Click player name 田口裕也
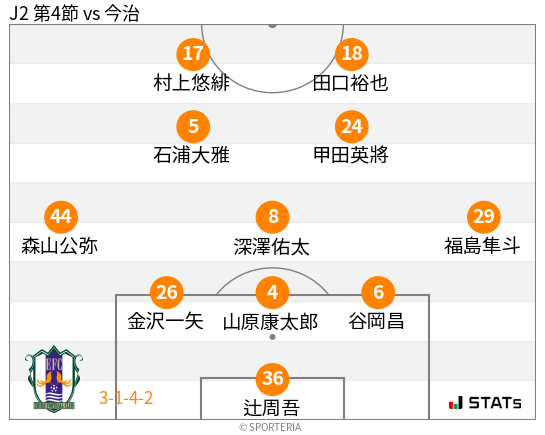Viewport: 545px width, 435px height. (350, 83)
